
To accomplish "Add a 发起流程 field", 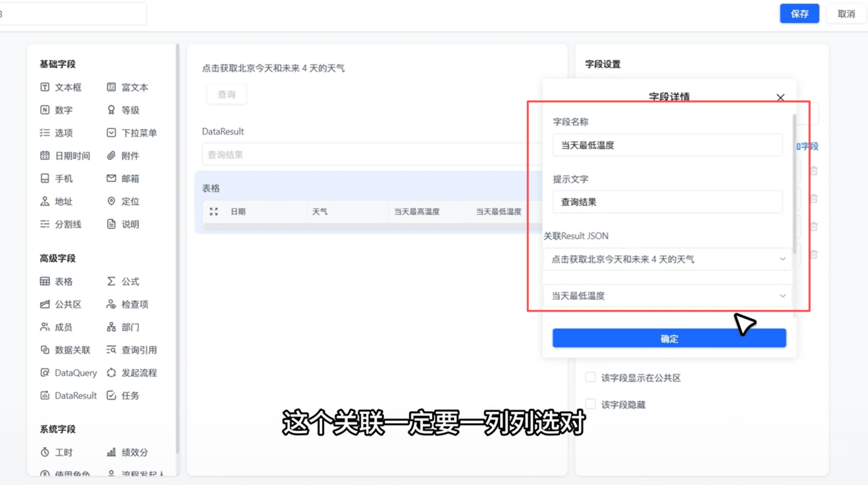I will pos(132,373).
